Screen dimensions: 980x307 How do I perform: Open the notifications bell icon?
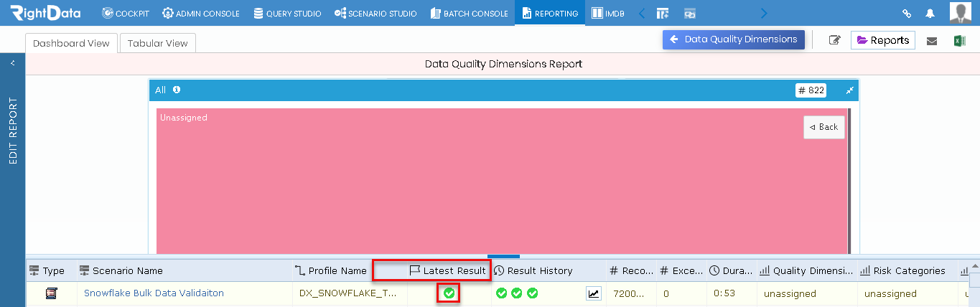coord(930,13)
